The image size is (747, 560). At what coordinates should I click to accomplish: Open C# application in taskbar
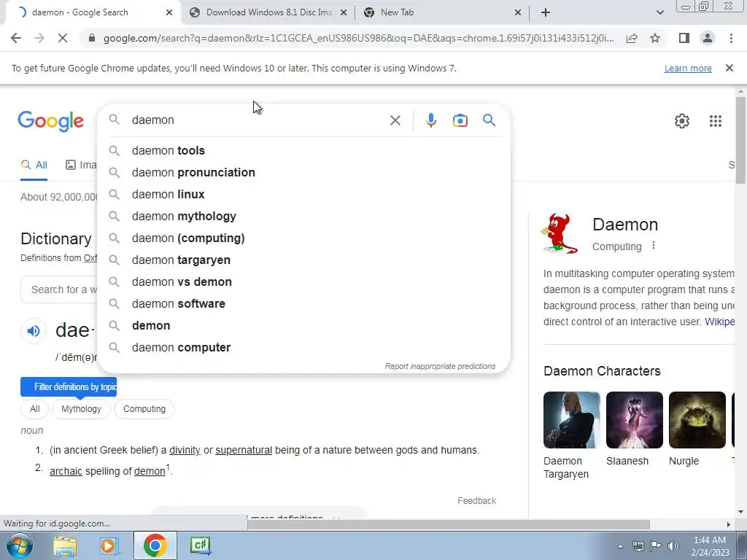coord(200,545)
